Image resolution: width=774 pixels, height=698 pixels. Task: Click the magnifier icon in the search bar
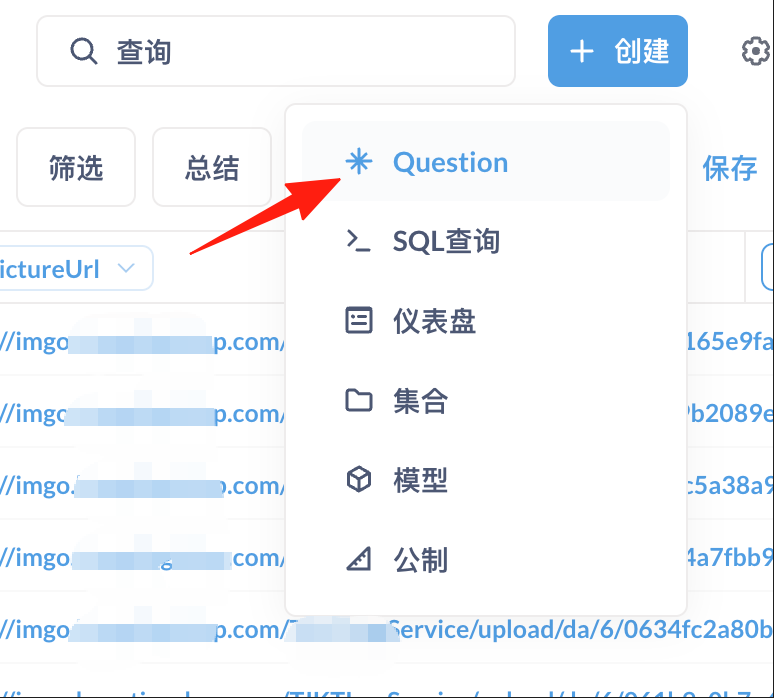tap(83, 51)
